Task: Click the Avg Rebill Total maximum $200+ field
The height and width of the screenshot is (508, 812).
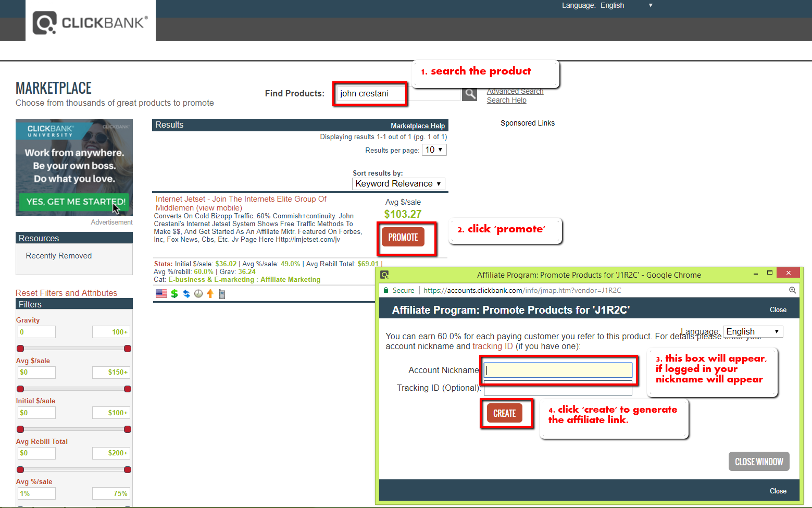Action: 111,453
